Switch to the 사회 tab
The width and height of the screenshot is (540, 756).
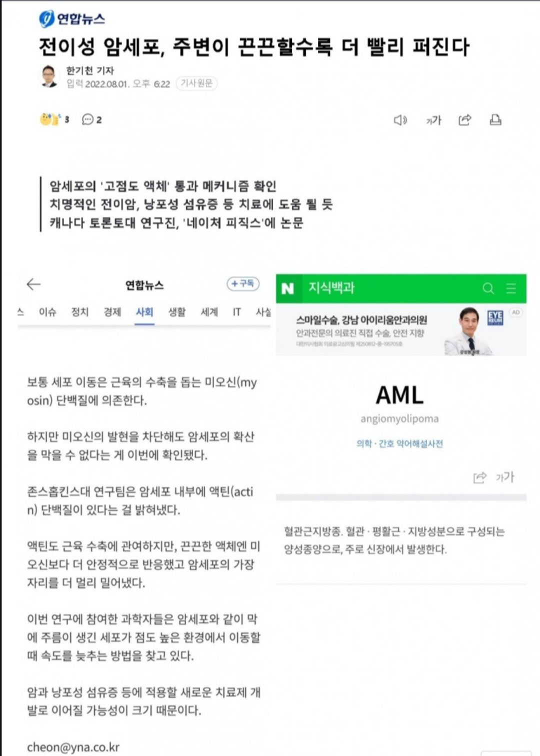pyautogui.click(x=144, y=312)
